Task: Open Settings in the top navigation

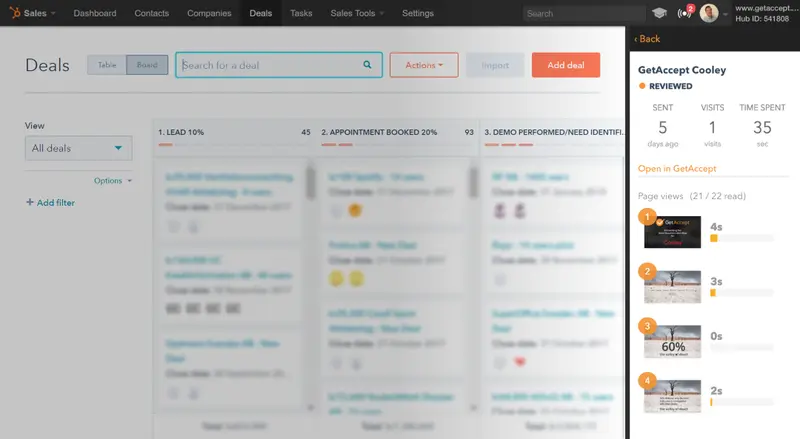Action: pyautogui.click(x=418, y=13)
